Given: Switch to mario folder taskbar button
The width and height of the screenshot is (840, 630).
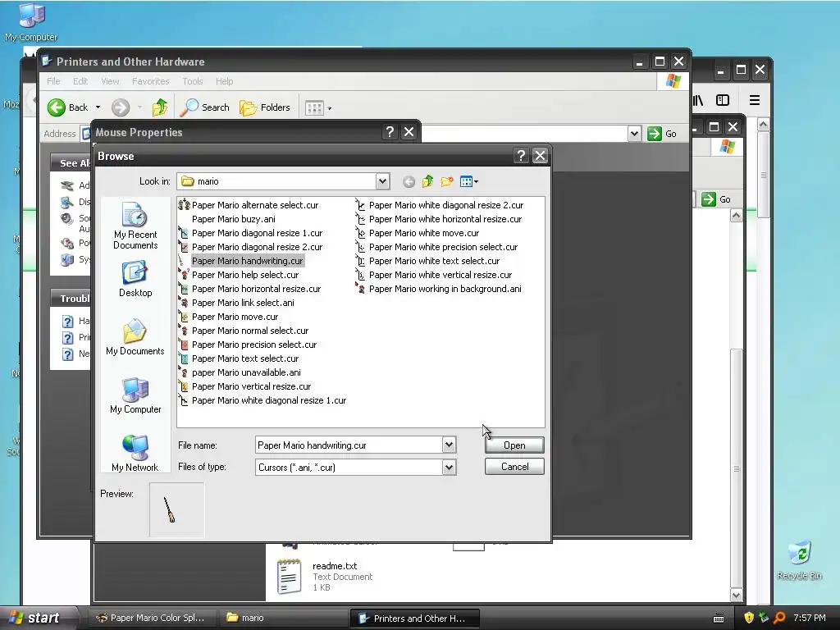Looking at the screenshot, I should (x=283, y=618).
